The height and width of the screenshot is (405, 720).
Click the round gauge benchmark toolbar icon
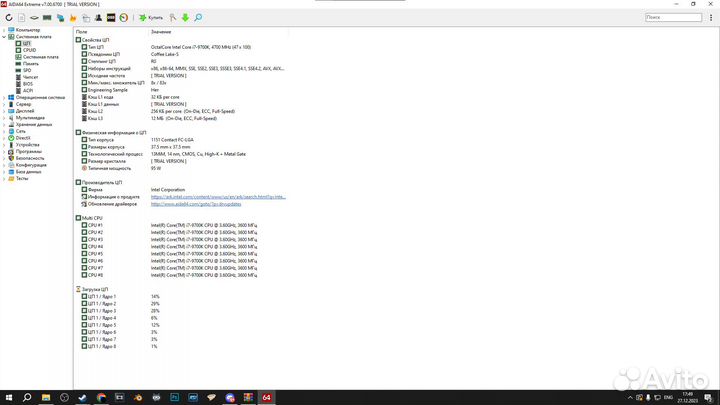[x=124, y=17]
